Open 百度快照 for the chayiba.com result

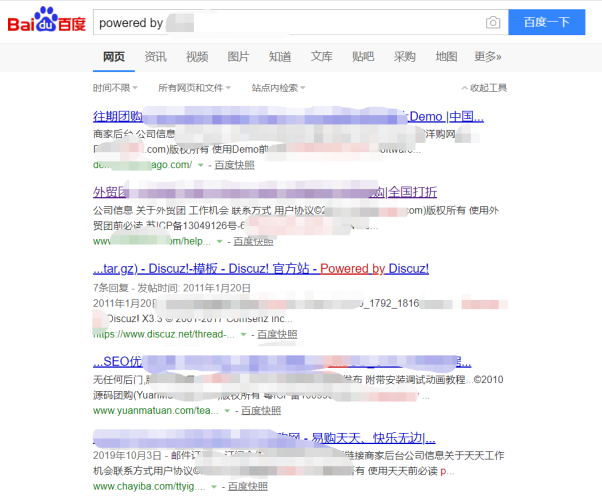248,487
